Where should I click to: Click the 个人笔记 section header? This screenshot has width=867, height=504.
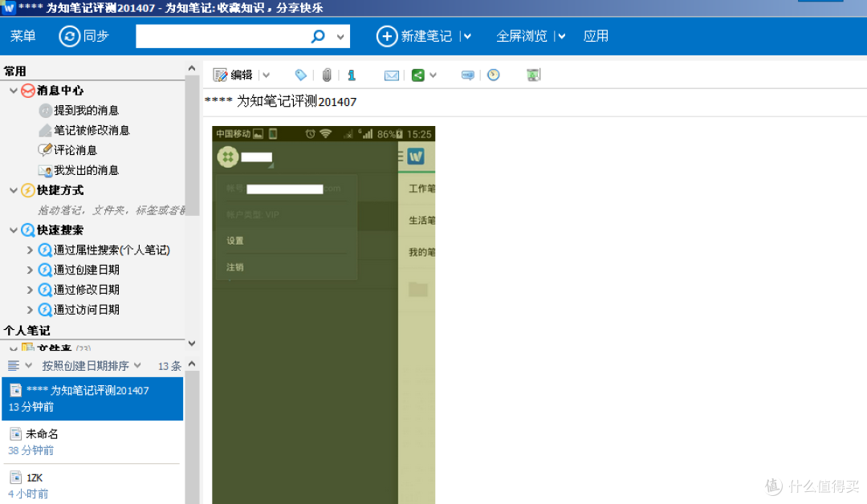[x=27, y=331]
